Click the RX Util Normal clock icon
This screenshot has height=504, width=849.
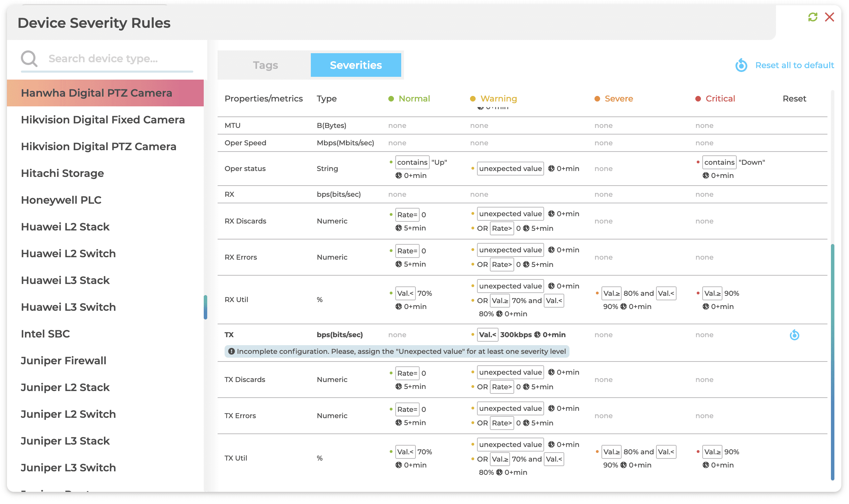(398, 307)
